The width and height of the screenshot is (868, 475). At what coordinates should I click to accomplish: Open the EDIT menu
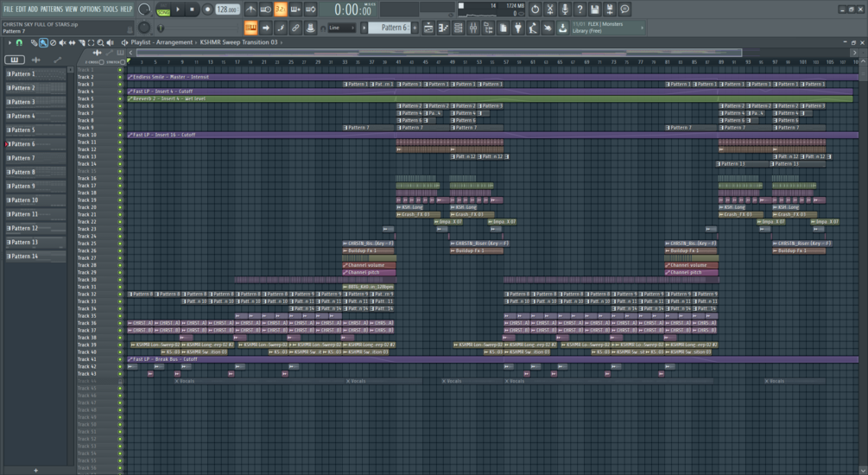[21, 9]
